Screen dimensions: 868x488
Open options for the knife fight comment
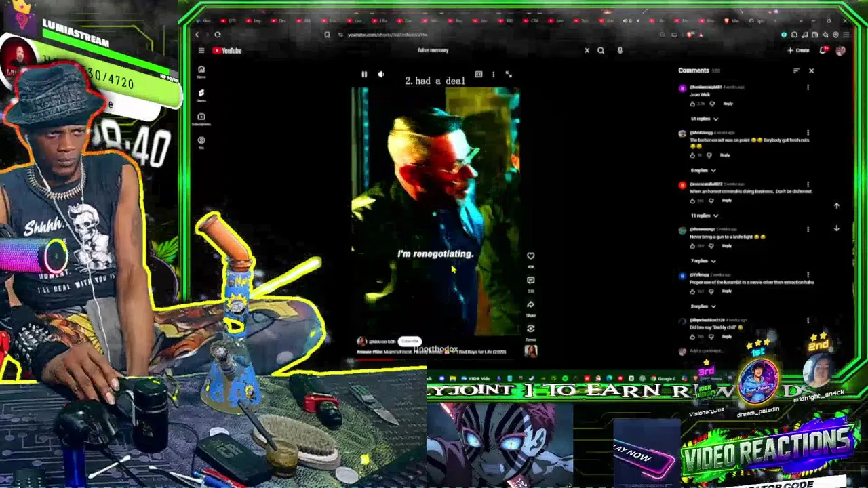808,230
